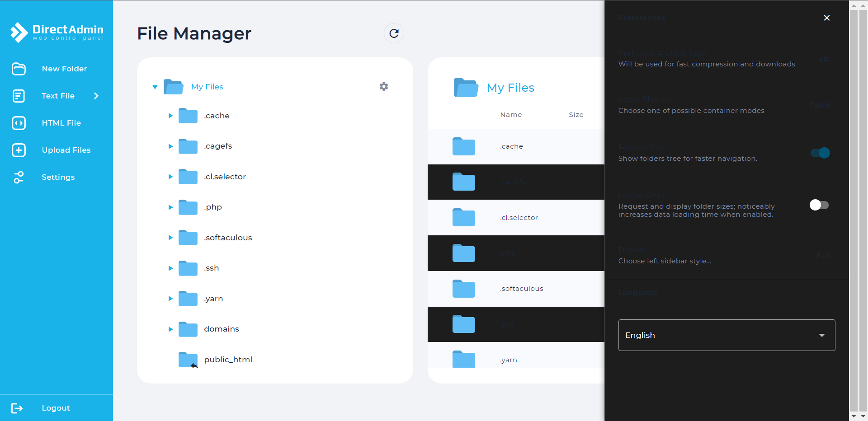Screen dimensions: 868x421
Task: Open the gear settings icon in folder tree
Action: pos(384,87)
